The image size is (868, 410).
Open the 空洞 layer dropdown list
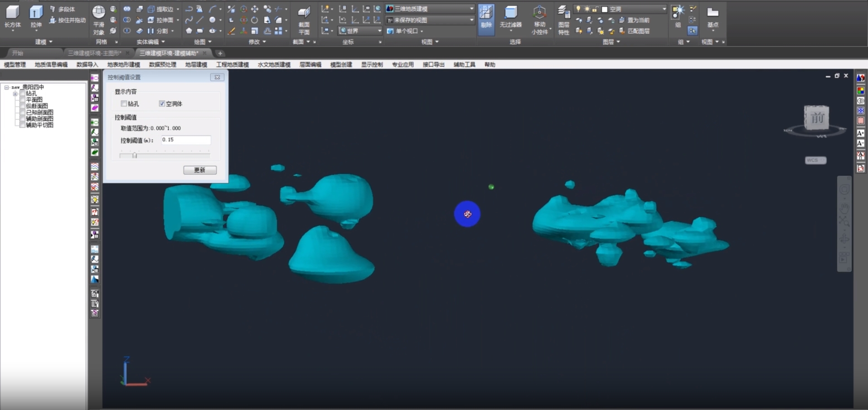(664, 9)
